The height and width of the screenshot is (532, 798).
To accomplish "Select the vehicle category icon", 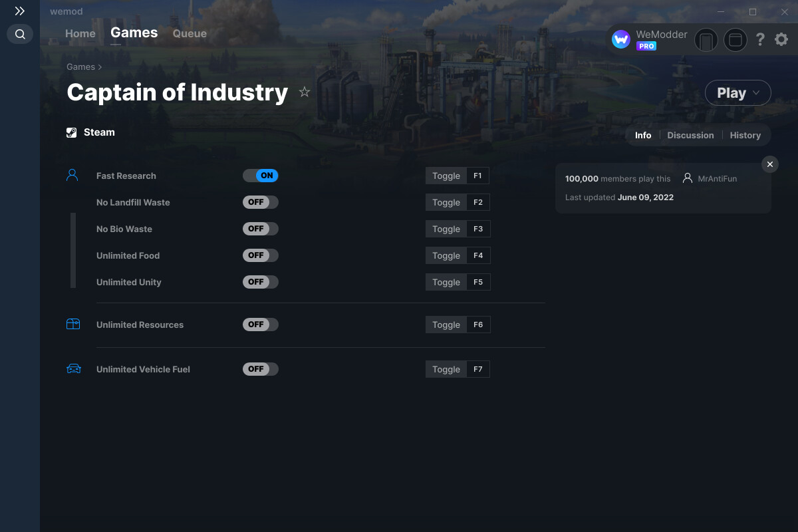I will tap(73, 368).
